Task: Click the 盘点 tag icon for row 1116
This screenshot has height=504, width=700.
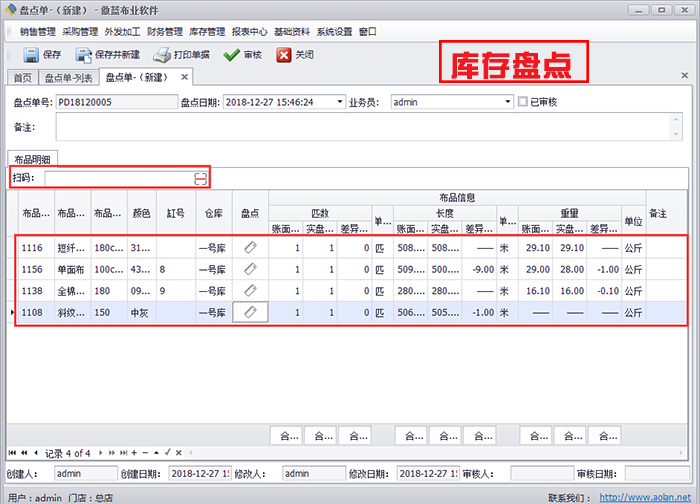Action: (251, 247)
